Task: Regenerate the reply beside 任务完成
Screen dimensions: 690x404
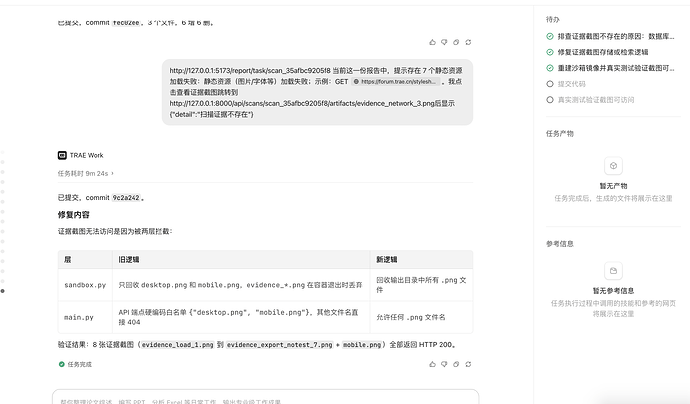Action: pyautogui.click(x=468, y=364)
